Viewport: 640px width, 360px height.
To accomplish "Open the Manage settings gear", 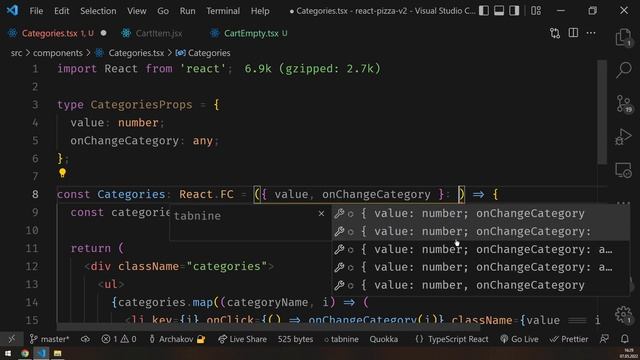I will [x=623, y=314].
